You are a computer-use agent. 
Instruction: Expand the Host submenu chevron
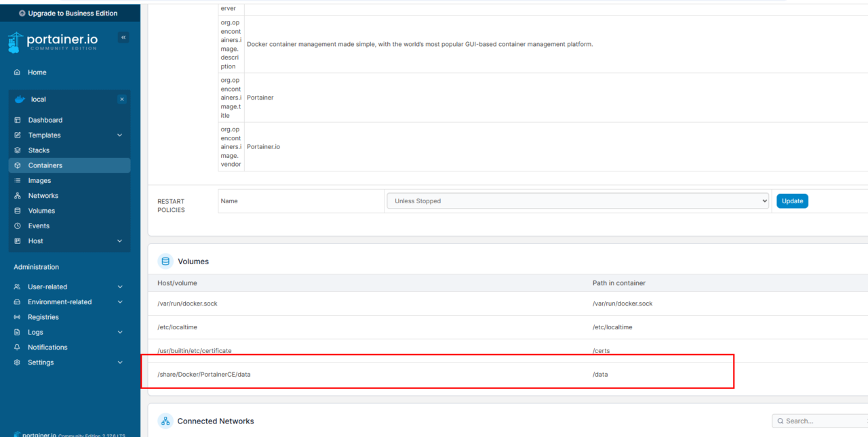click(x=120, y=241)
